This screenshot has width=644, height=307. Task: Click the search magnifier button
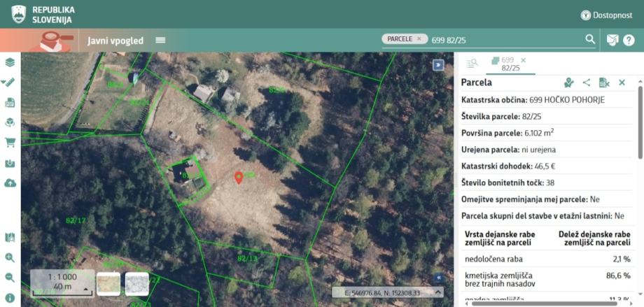click(590, 39)
